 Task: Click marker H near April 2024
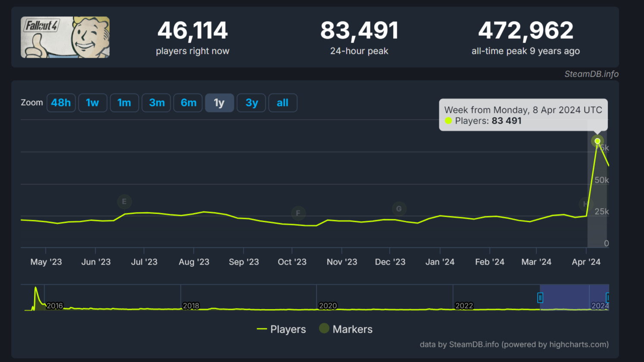click(x=585, y=204)
